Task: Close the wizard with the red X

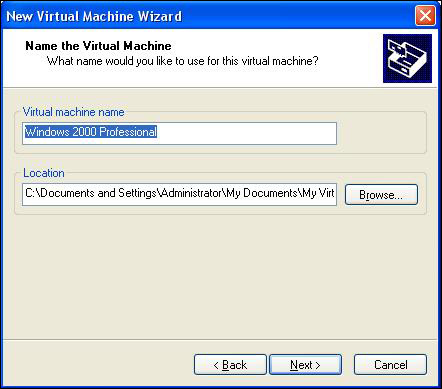Action: pyautogui.click(x=425, y=16)
